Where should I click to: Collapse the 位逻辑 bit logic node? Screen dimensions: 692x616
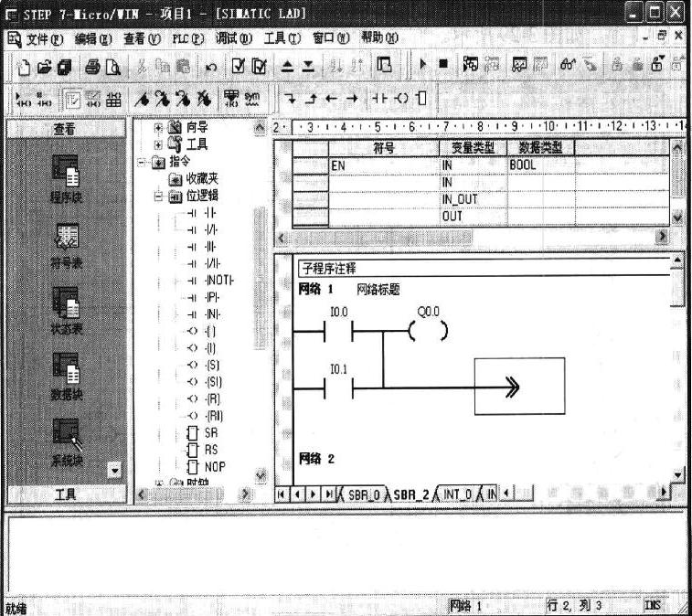tap(158, 196)
